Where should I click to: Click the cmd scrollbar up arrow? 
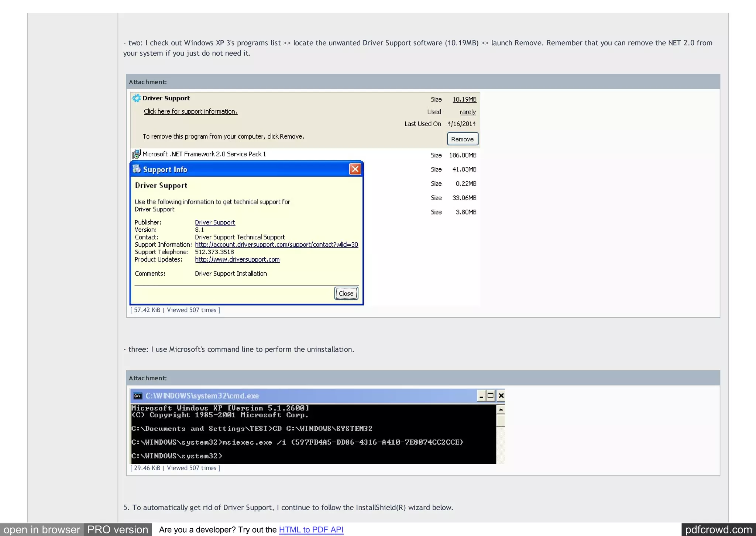tap(501, 409)
